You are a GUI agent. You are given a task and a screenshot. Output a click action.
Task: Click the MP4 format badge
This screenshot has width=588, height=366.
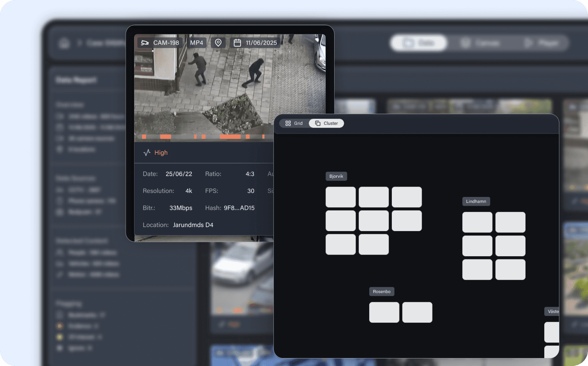coord(197,43)
